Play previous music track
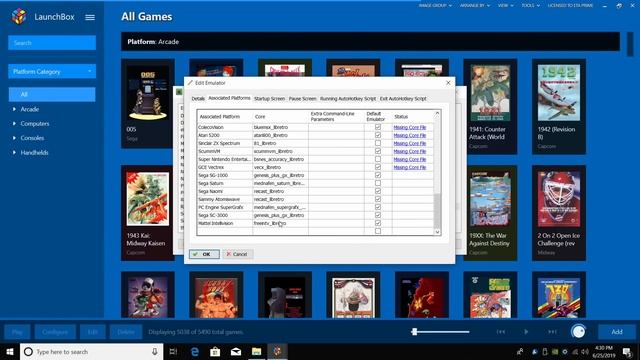 pyautogui.click(x=501, y=332)
